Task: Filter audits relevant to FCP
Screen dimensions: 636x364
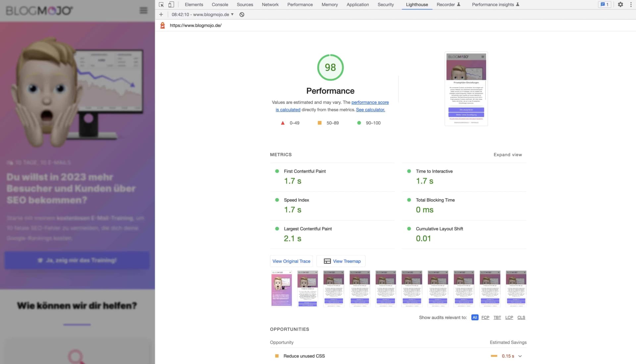Action: [485, 317]
